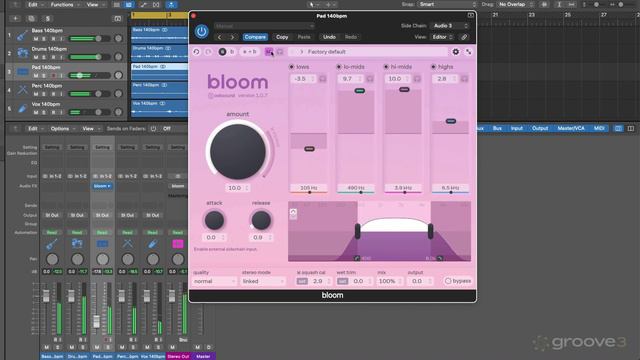Open the Drag No Overlap dropdown

[516, 4]
